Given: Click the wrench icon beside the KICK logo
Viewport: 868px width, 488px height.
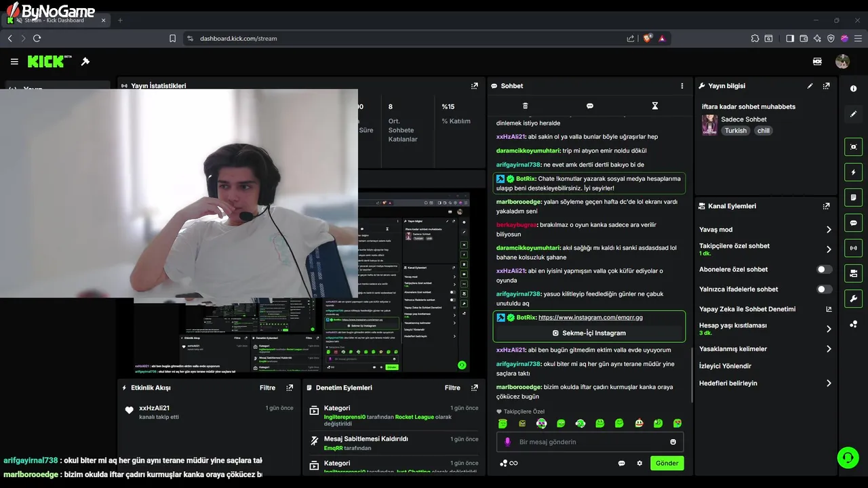Looking at the screenshot, I should click(85, 62).
